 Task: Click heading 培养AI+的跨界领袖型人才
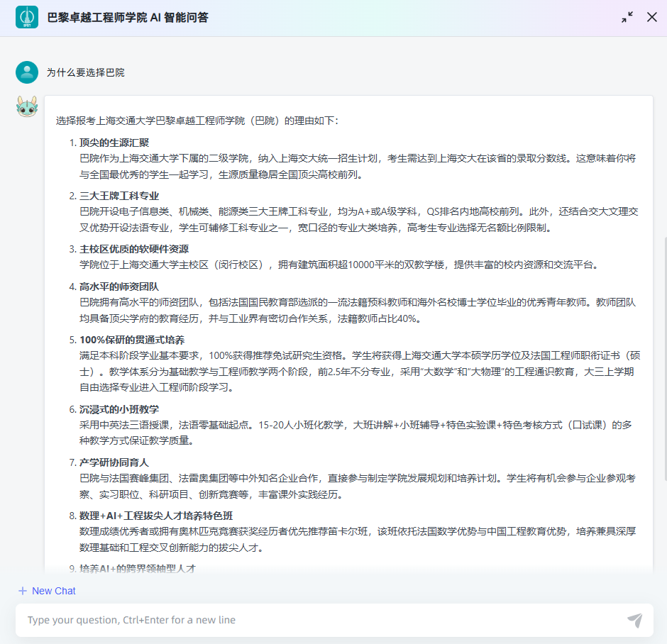tap(138, 569)
